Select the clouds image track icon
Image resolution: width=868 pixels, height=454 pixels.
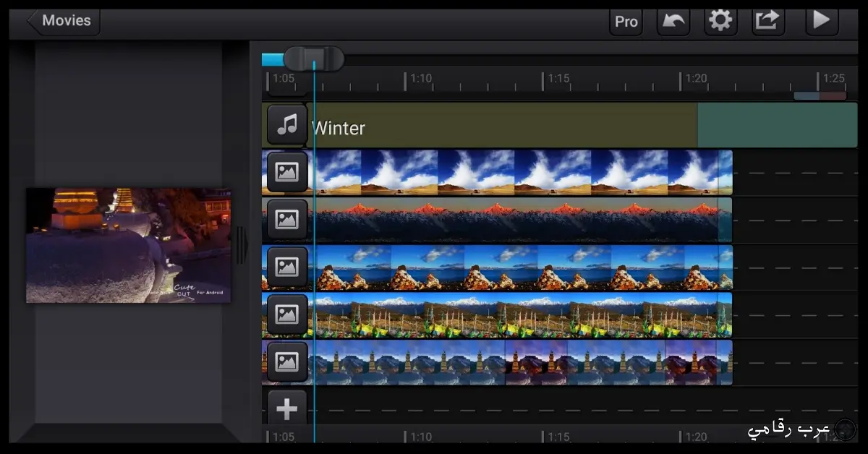coord(287,173)
